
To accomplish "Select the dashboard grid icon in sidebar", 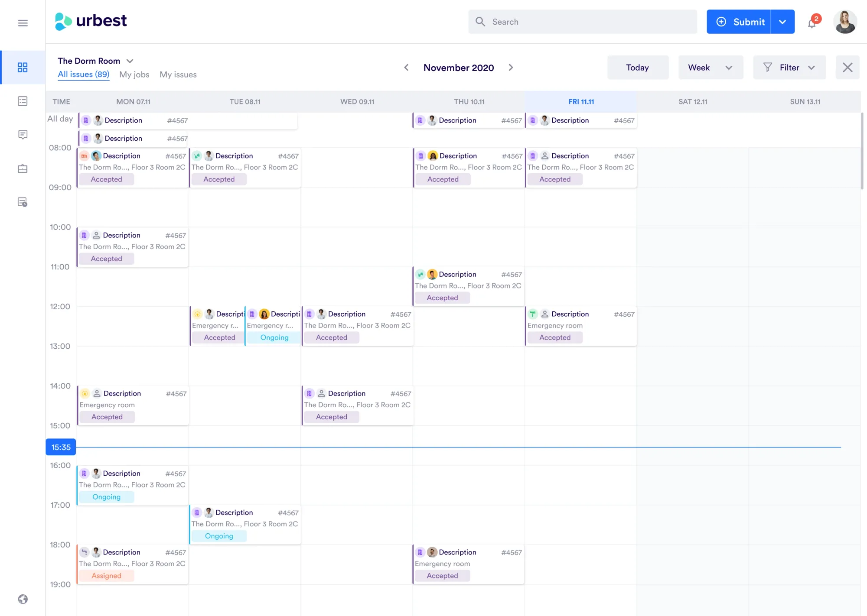I will tap(23, 67).
